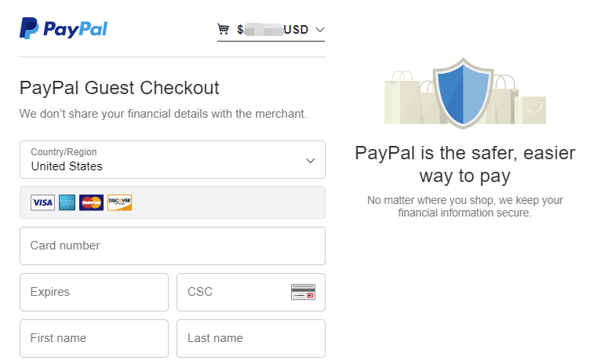Focus the Expires date field
601x364 pixels.
point(93,292)
